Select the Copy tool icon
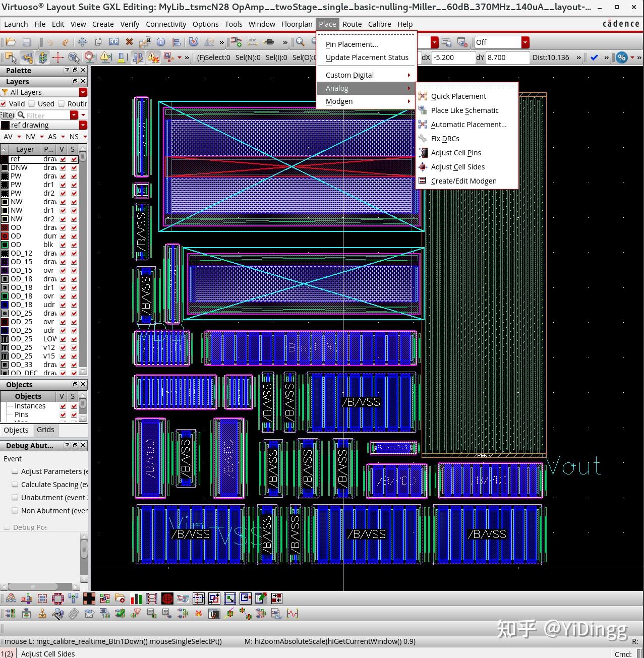Viewport: 644px width, 658px height. tap(98, 42)
